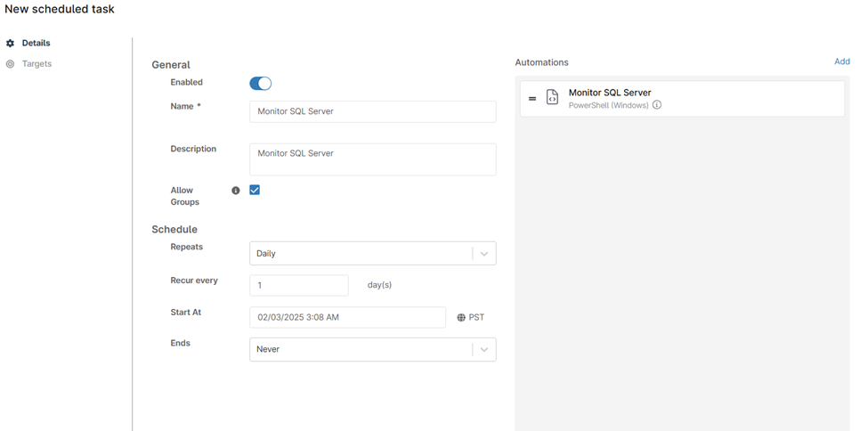Click the PowerShell (Windows) subtitle text
Image resolution: width=868 pixels, height=431 pixels.
608,105
